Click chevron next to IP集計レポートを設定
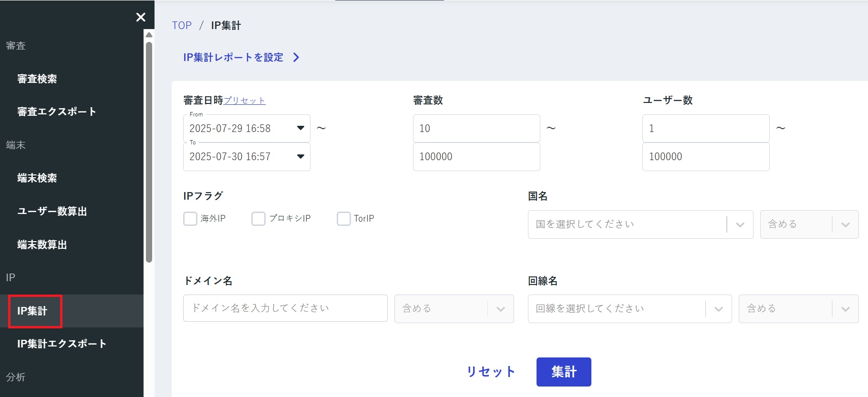The image size is (868, 397). click(296, 58)
